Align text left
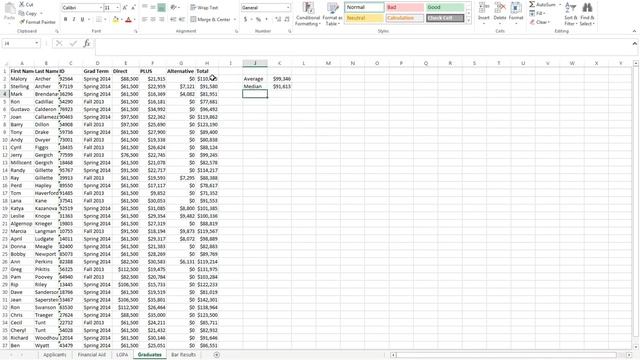 tap(144, 19)
